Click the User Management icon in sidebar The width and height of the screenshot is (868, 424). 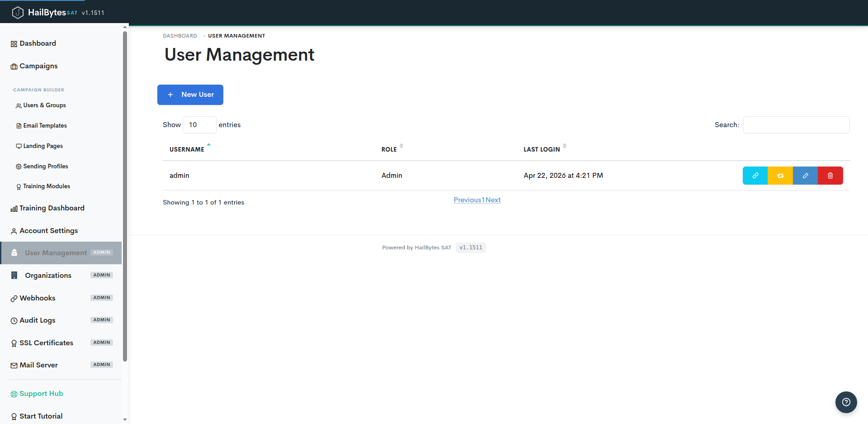[14, 252]
